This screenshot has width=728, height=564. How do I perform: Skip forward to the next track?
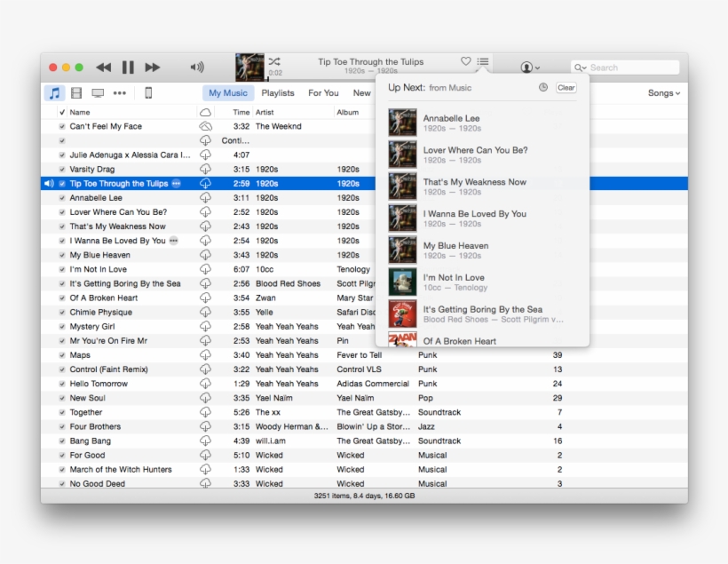click(153, 68)
